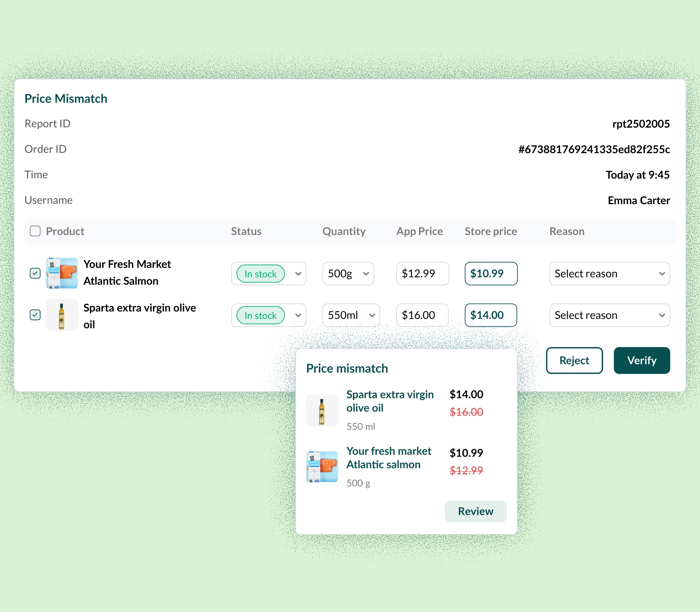Click the $10.99 Store price field
The image size is (700, 612).
pyautogui.click(x=491, y=274)
